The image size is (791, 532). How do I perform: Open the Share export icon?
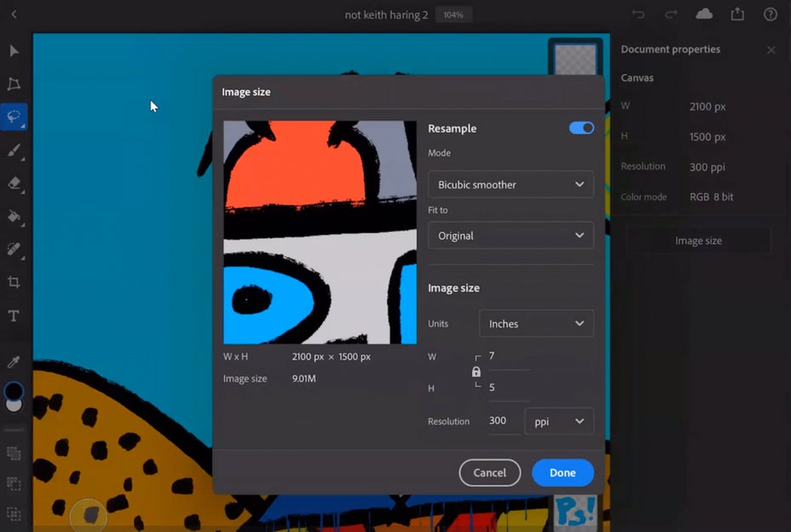click(x=737, y=14)
